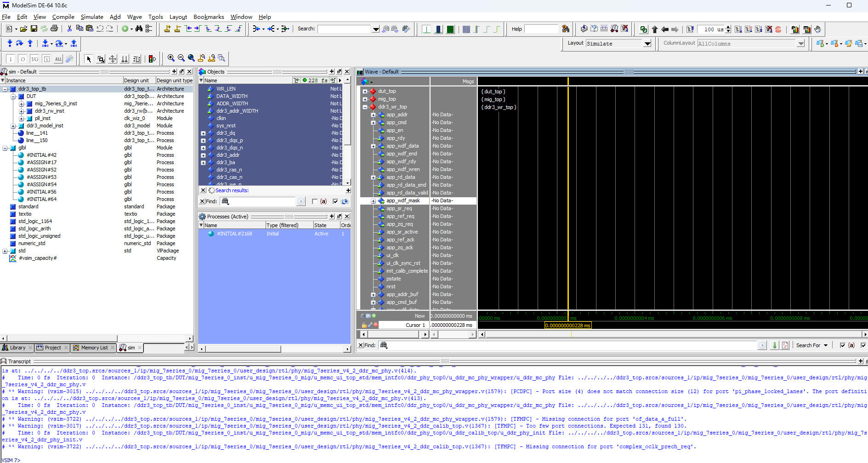Click the Delete Cursor icon
This screenshot has width=868, height=463.
point(177,29)
